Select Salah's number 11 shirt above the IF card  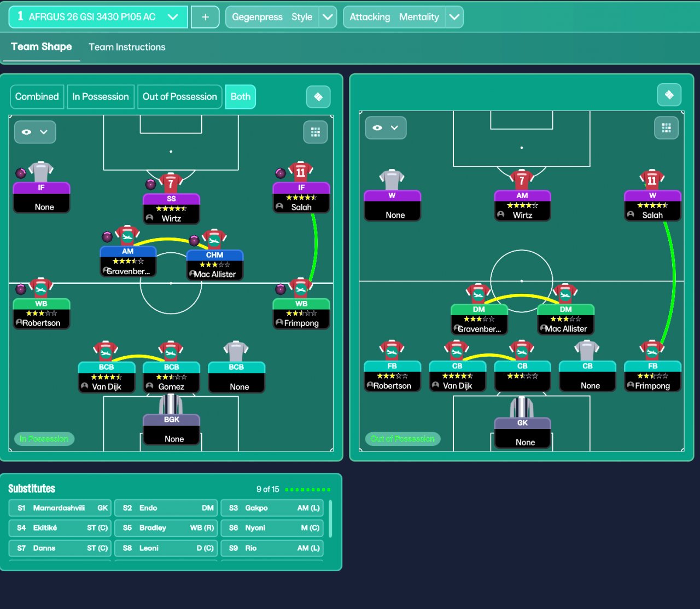[x=301, y=172]
